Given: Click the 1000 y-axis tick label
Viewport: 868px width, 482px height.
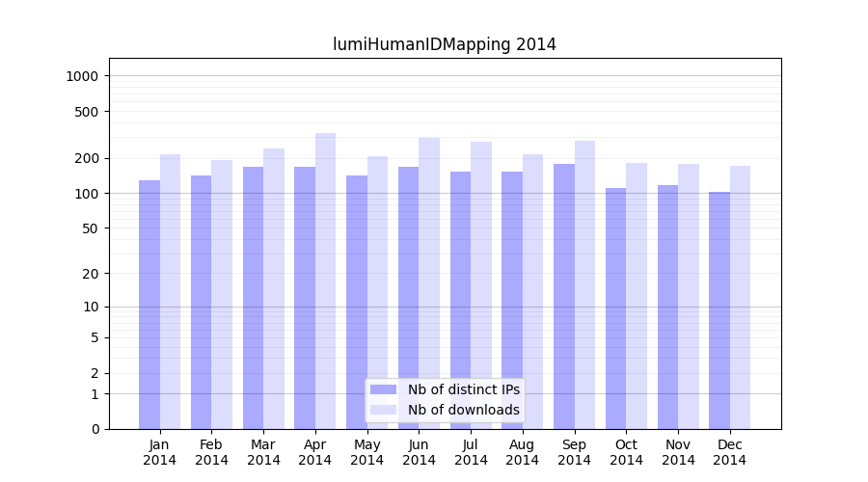Looking at the screenshot, I should click(82, 76).
